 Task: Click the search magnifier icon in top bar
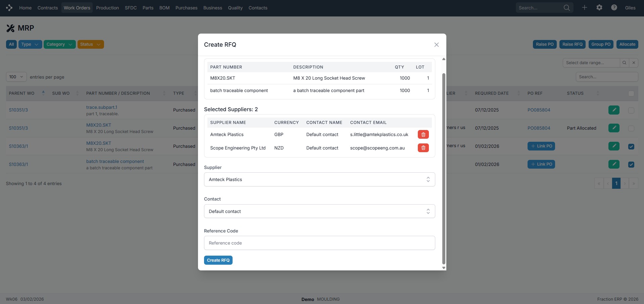click(566, 7)
